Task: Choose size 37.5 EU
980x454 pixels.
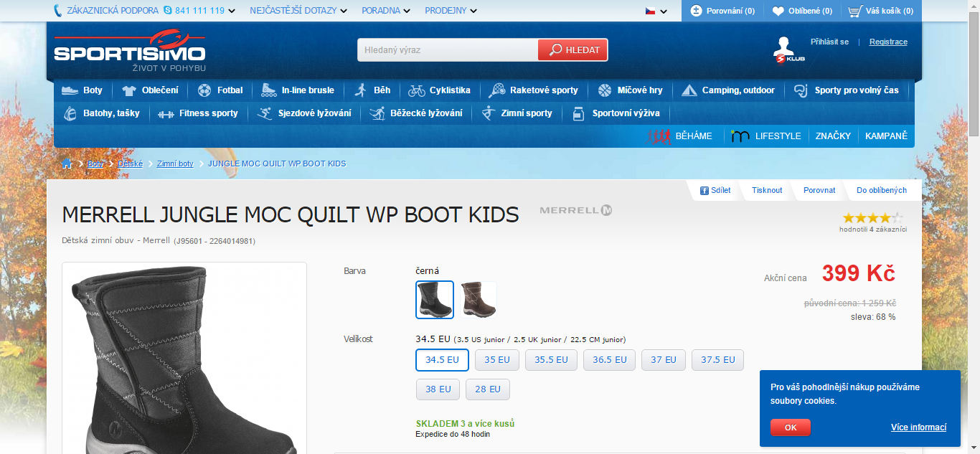Action: coord(717,360)
